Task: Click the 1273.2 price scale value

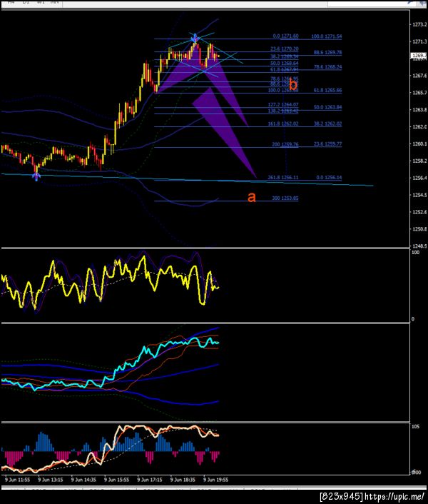Action: pos(419,25)
